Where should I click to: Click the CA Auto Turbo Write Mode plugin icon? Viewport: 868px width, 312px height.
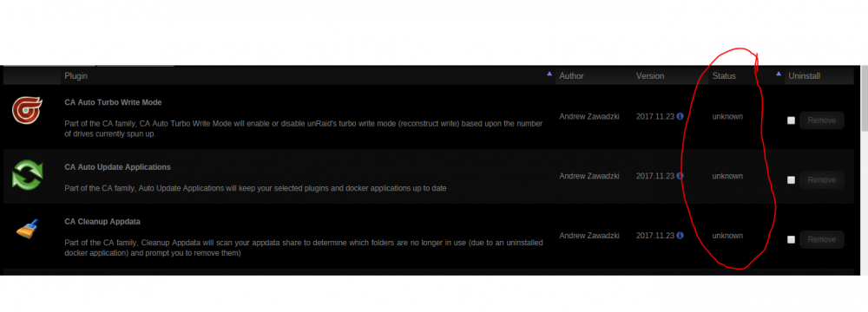(x=26, y=111)
